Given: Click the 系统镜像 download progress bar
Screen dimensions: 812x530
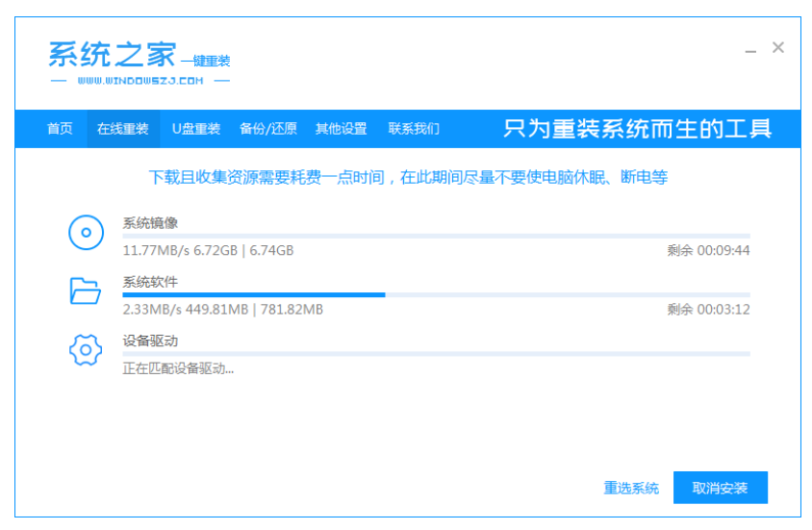Looking at the screenshot, I should 436,236.
